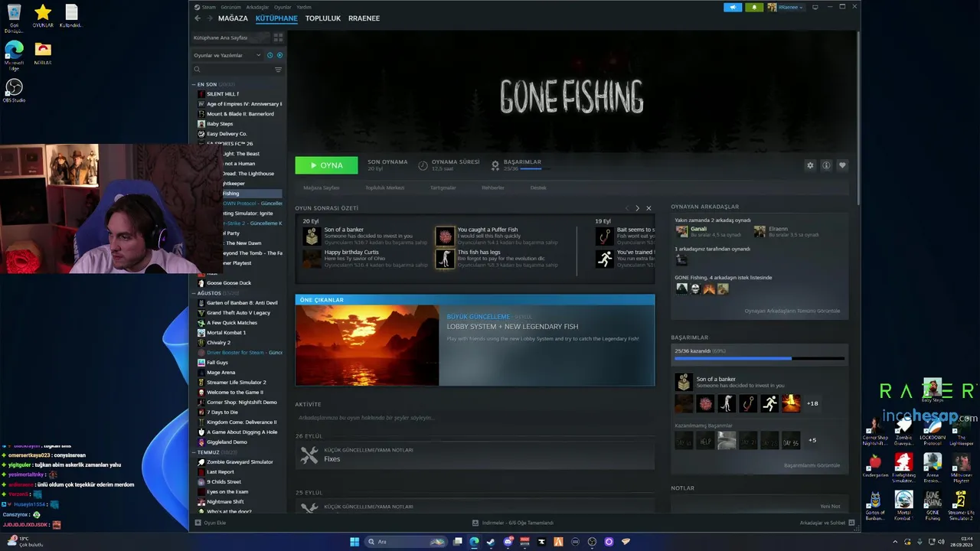
Task: Show previous post-game summary arrow
Action: 627,208
